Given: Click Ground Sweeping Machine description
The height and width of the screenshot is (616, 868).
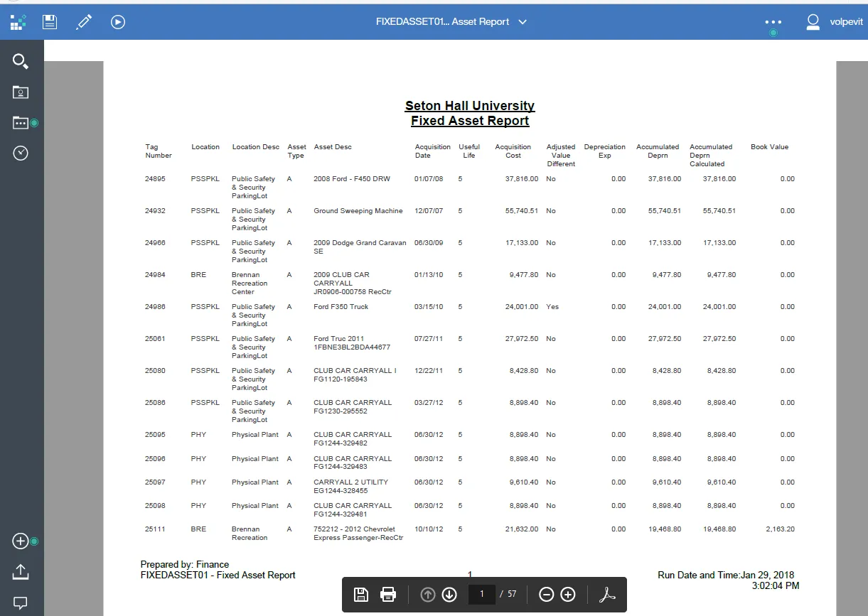Looking at the screenshot, I should click(358, 211).
